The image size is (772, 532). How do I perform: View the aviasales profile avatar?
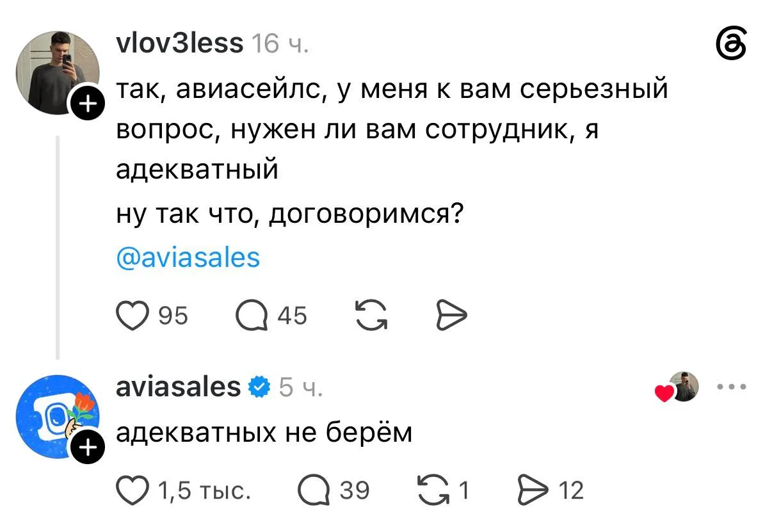coord(58,417)
